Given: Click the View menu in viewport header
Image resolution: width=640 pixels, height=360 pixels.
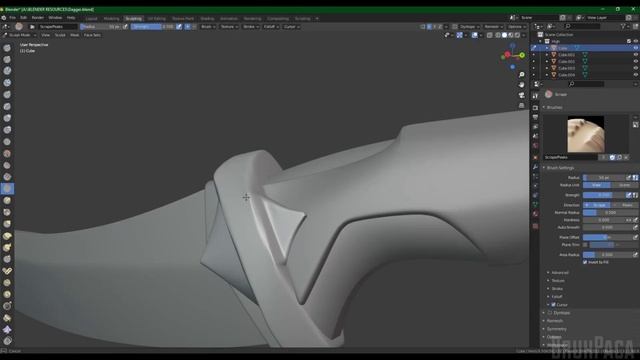Looking at the screenshot, I should pos(45,36).
